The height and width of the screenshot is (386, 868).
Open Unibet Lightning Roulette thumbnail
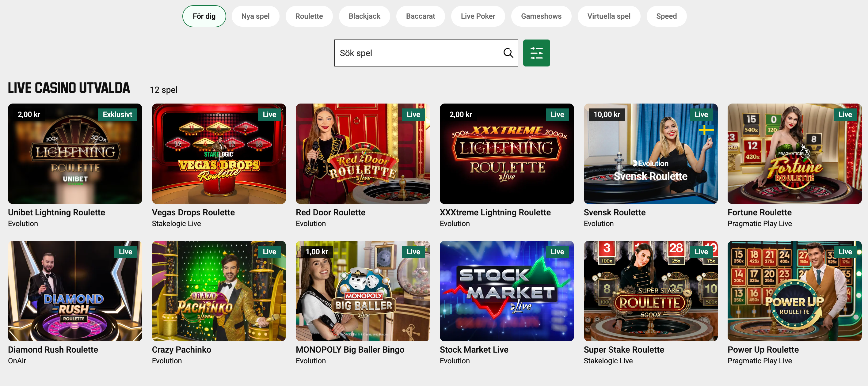[75, 153]
